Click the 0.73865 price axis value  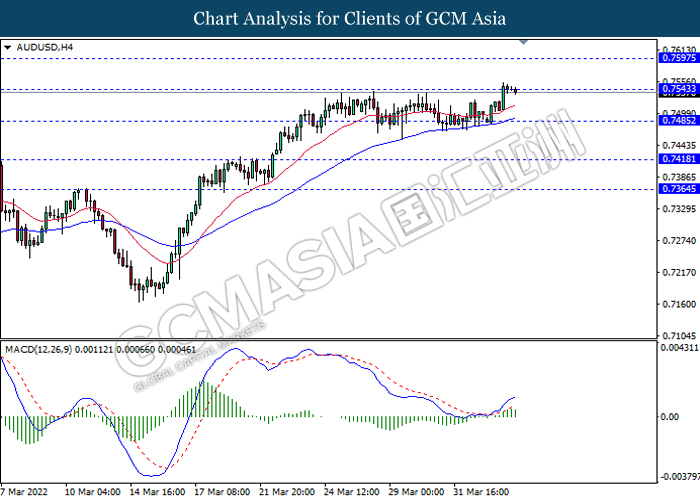point(679,177)
